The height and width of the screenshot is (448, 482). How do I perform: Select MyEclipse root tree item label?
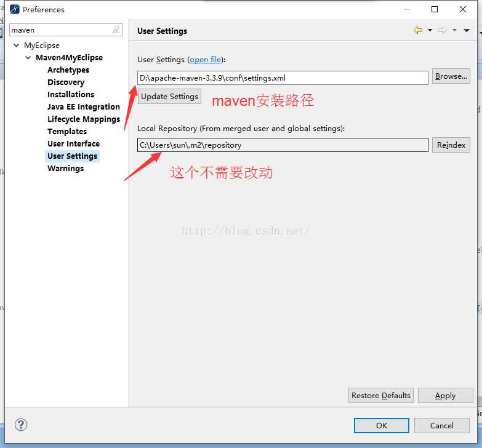pos(42,45)
